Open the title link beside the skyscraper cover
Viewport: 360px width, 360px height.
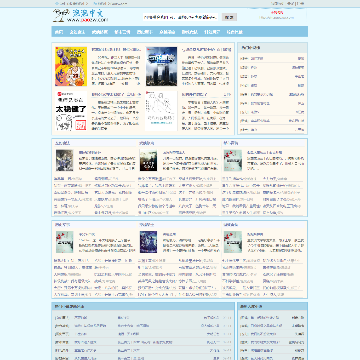[206, 49]
